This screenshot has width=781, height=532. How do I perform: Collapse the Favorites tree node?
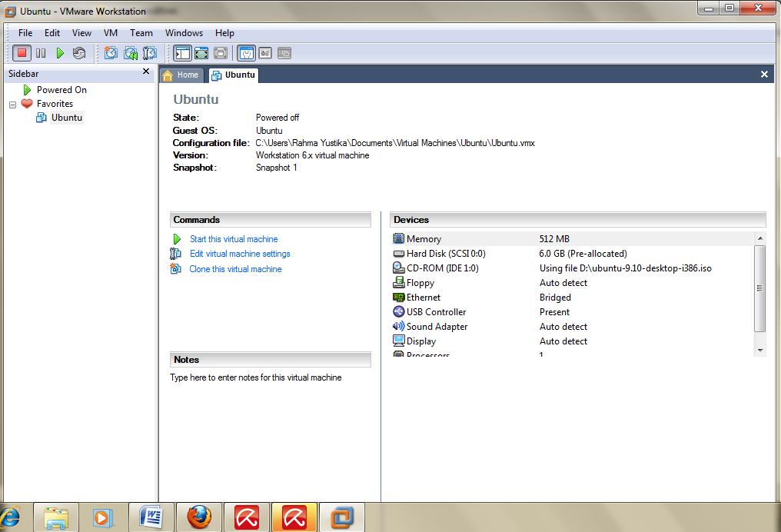13,105
